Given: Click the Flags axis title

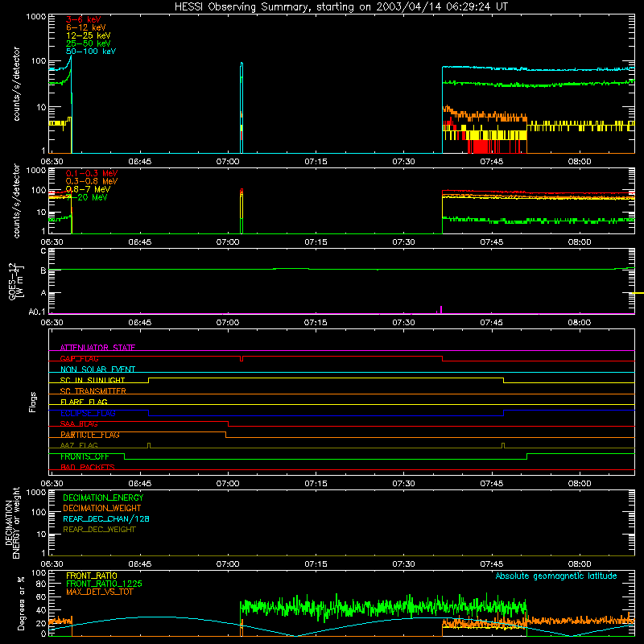Looking at the screenshot, I should 33,402.
